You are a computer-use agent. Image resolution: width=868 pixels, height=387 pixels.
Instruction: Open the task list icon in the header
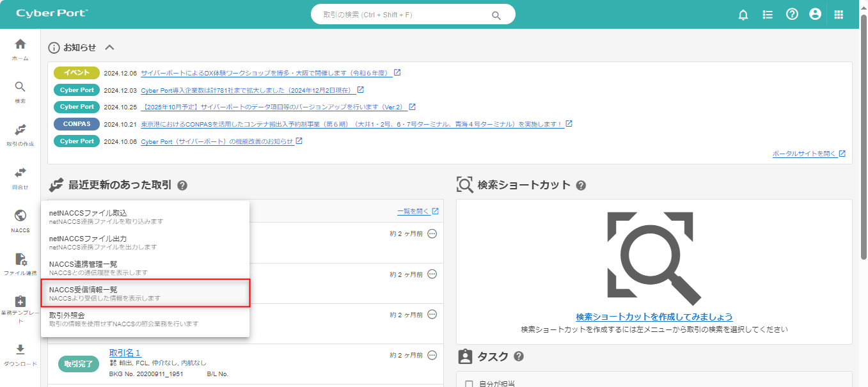[768, 15]
